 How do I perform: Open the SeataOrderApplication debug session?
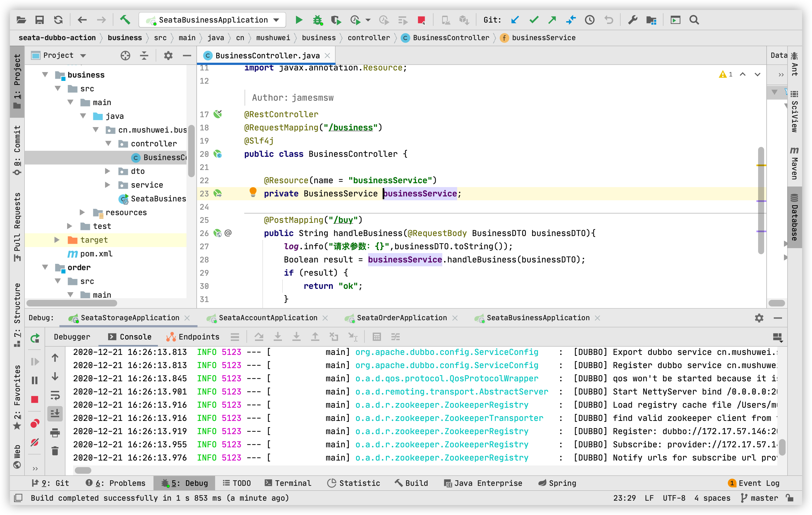(x=401, y=318)
